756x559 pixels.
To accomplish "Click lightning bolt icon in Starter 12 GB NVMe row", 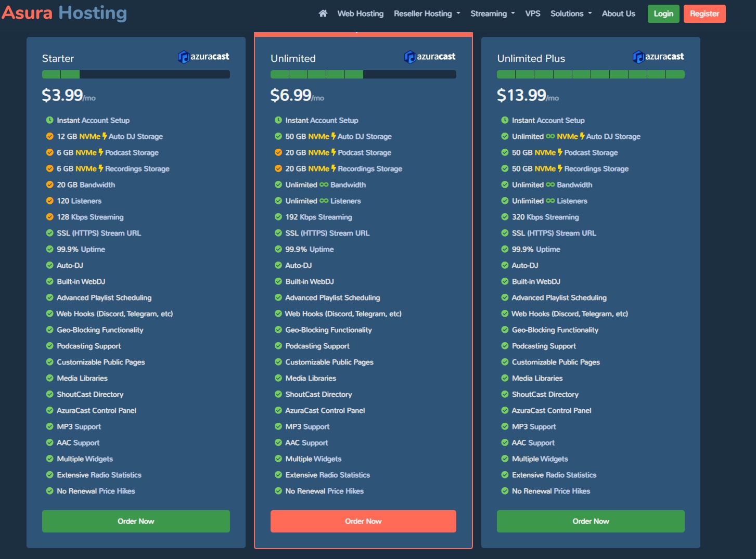I will click(105, 136).
